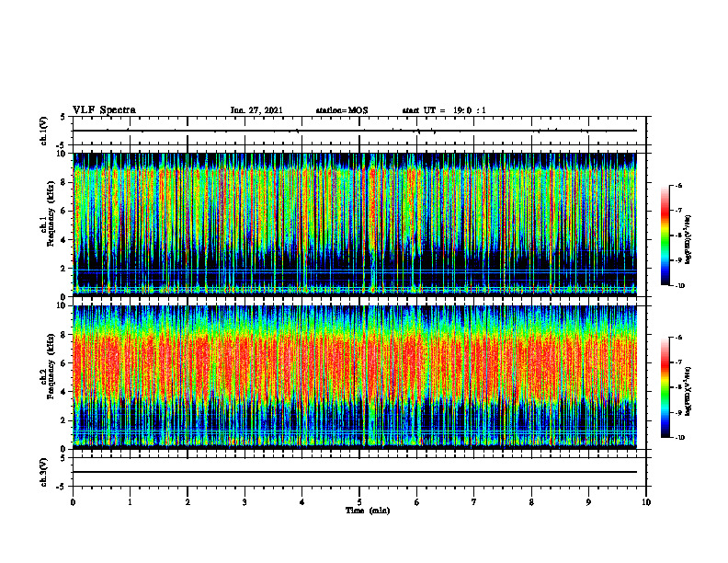The height and width of the screenshot is (563, 728).
Task: Click the ch.2 color bar log(PSD) unit label
Action: pos(688,391)
